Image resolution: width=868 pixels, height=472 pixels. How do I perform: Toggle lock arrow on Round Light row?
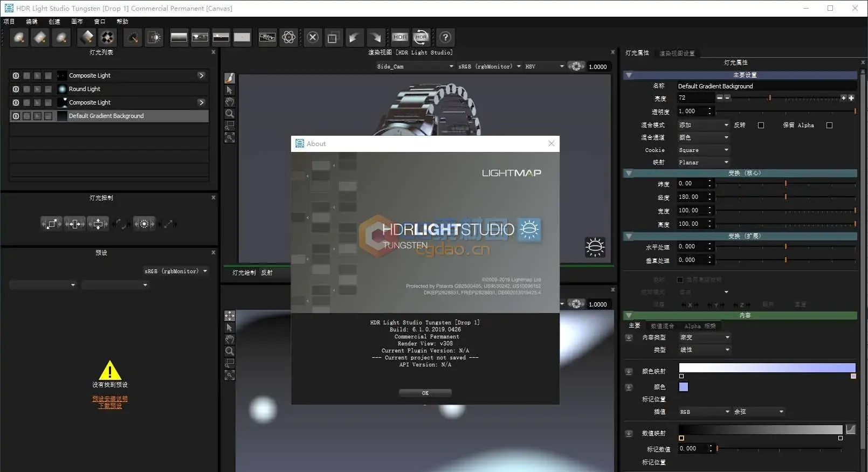pyautogui.click(x=37, y=89)
